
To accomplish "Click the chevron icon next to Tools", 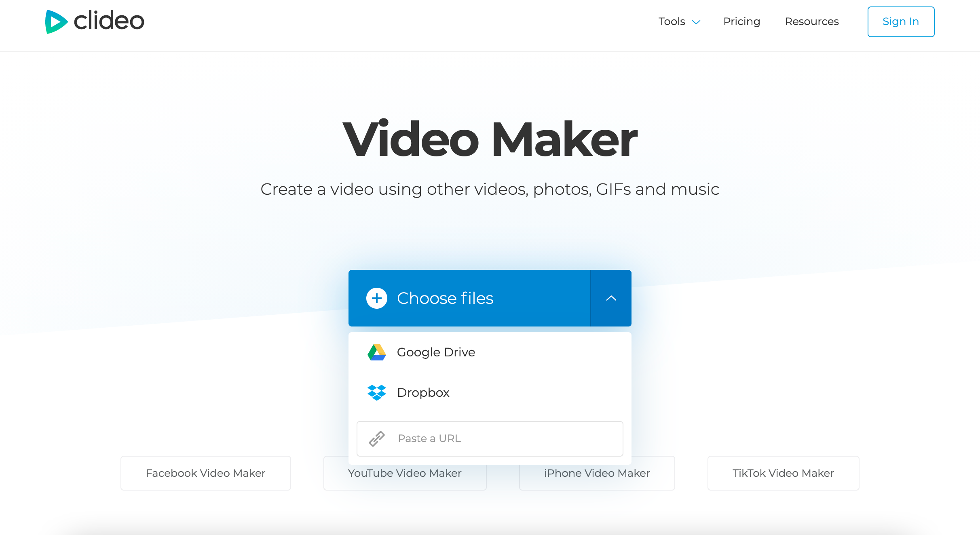I will (x=696, y=22).
